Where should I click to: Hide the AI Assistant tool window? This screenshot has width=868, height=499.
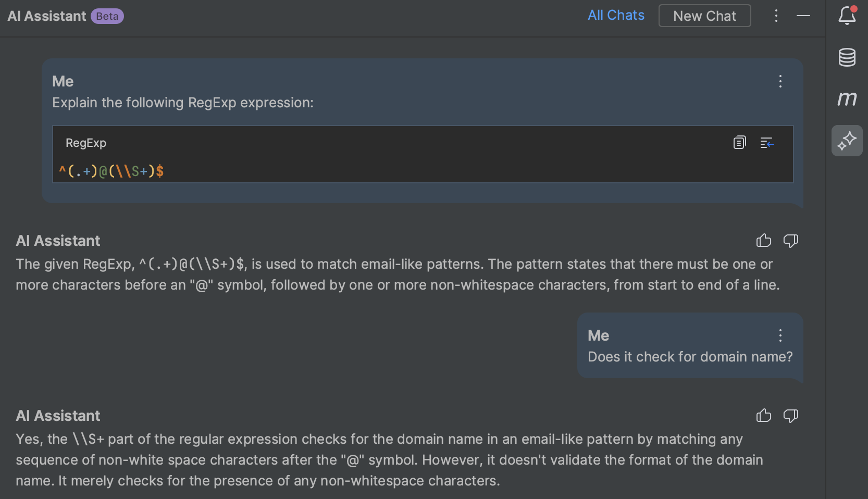[803, 16]
